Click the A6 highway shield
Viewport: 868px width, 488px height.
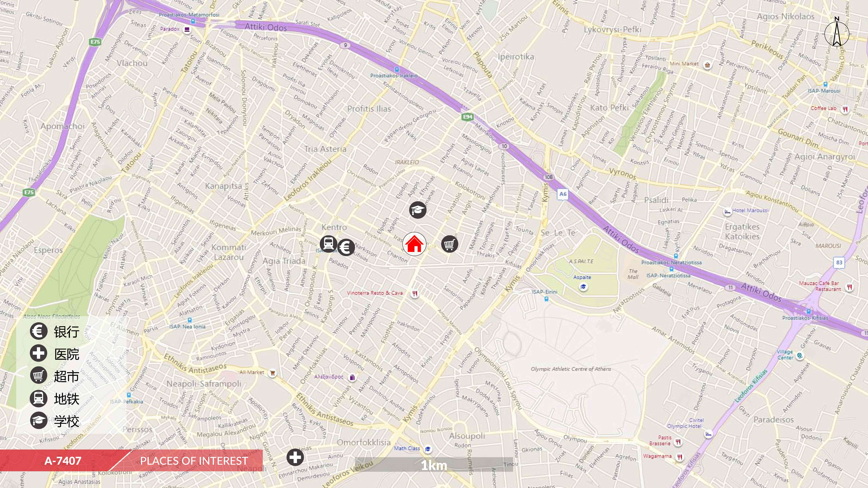tap(563, 194)
